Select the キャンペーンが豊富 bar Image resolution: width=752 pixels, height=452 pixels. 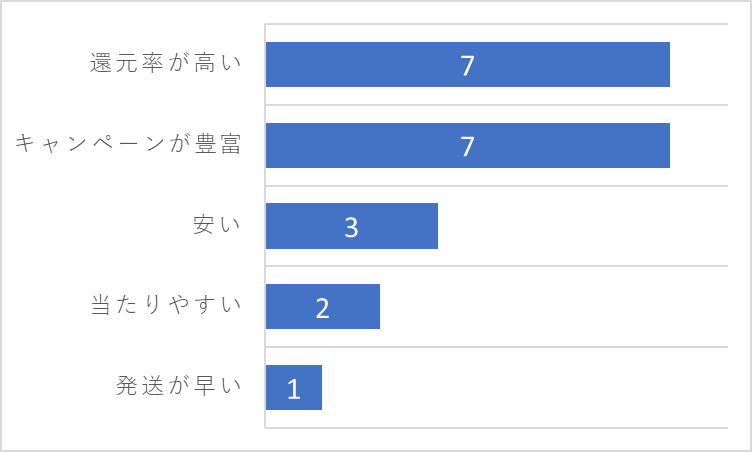pyautogui.click(x=468, y=145)
